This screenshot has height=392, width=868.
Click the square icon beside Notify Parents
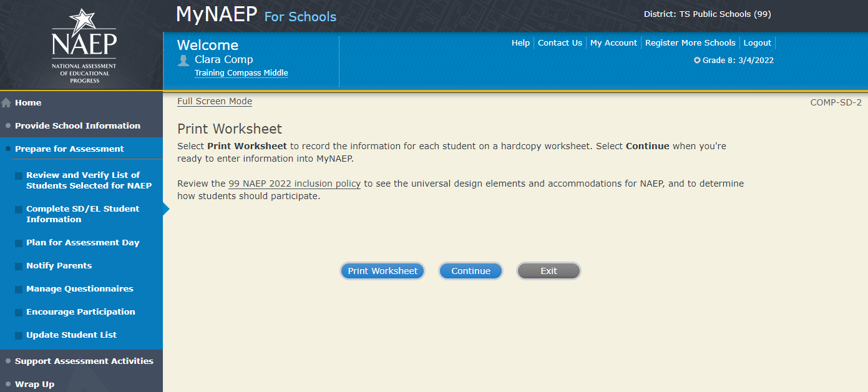tap(19, 267)
